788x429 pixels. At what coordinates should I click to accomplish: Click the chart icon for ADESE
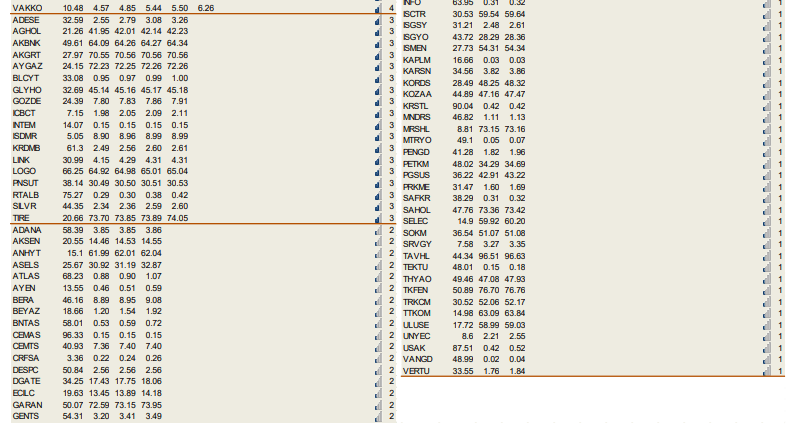pos(378,21)
